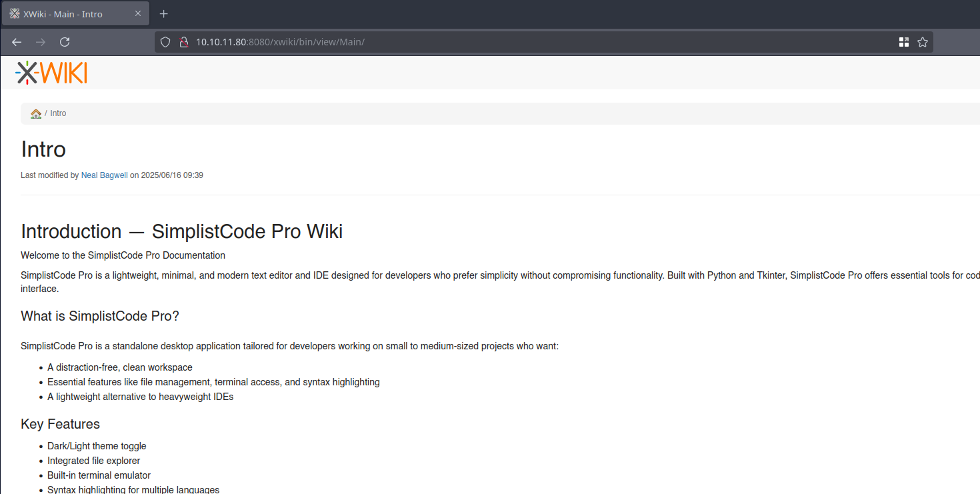
Task: Click the insecure connection padlock icon
Action: tap(183, 42)
